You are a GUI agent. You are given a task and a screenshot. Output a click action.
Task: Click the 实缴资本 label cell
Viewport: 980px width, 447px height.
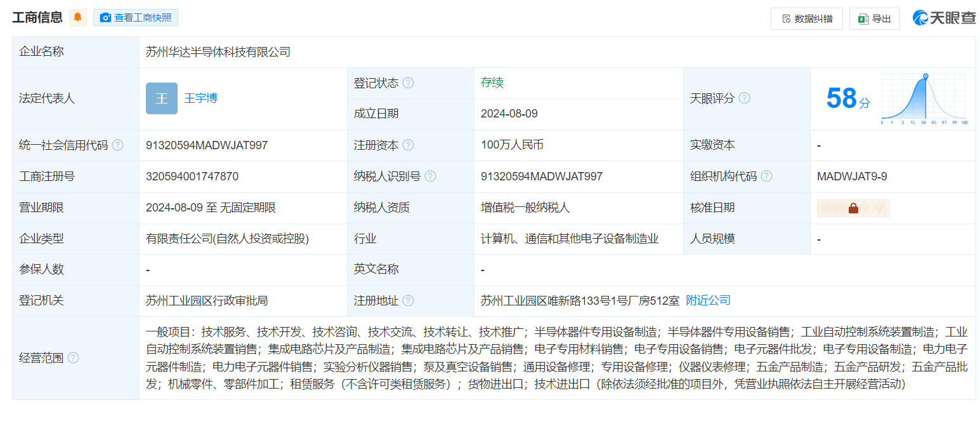tap(747, 145)
